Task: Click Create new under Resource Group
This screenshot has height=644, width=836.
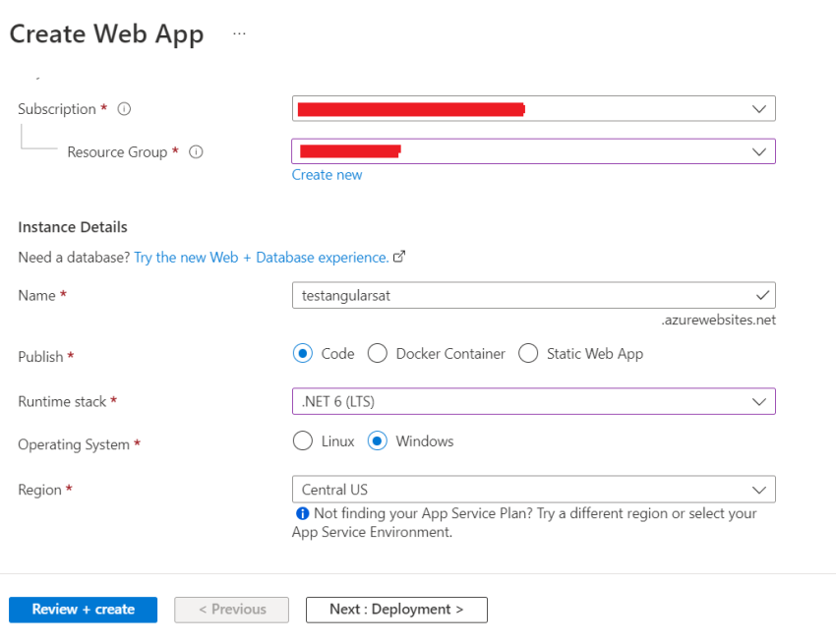Action: (x=327, y=174)
